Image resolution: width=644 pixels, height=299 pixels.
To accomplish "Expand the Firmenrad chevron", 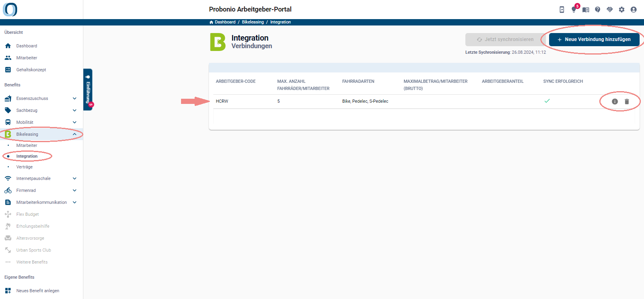I will (75, 190).
